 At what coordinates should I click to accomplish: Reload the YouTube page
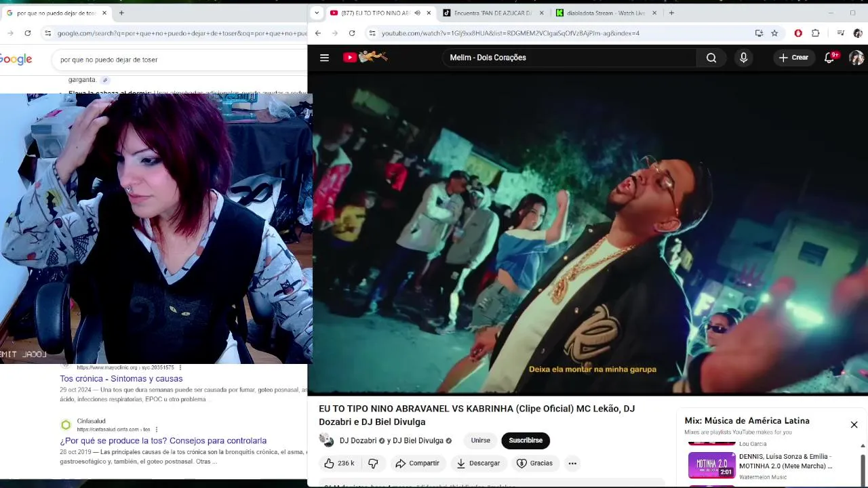coord(352,33)
